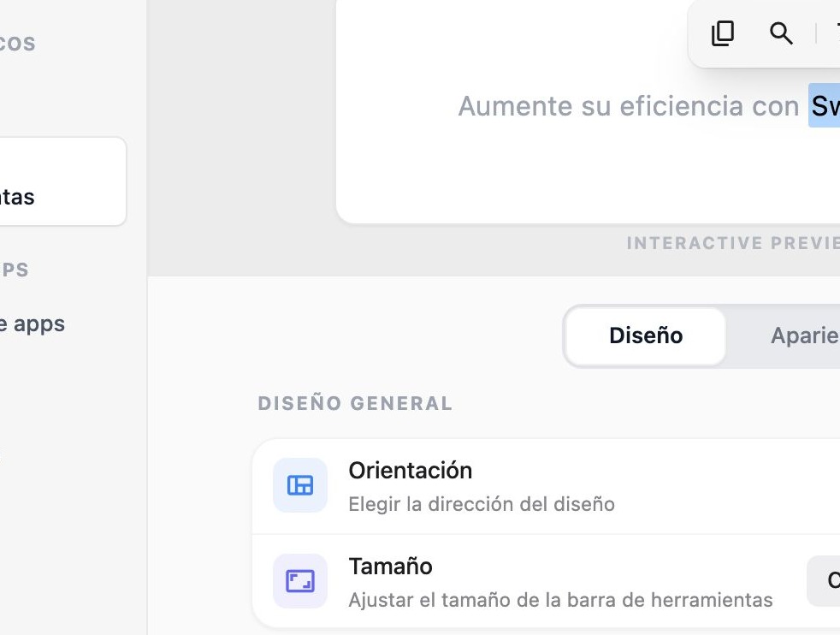This screenshot has width=840, height=635.
Task: Click the 'Aumente su eficiencia con' preview text
Action: click(629, 105)
